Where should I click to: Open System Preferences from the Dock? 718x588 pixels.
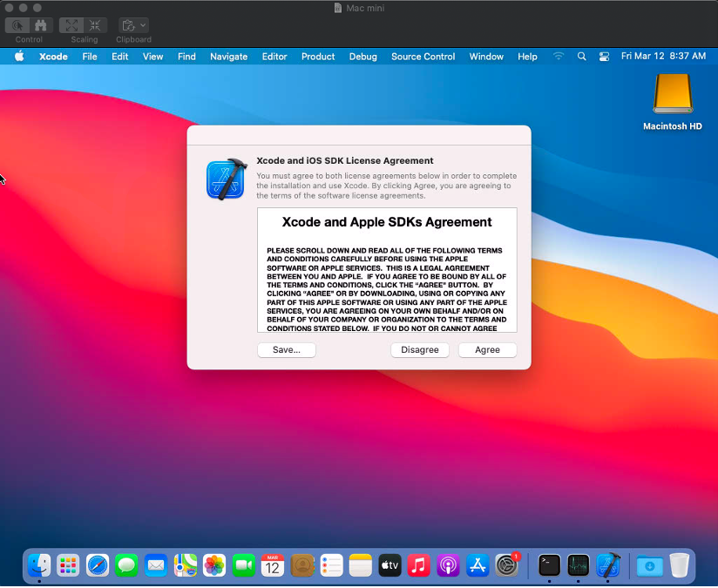507,565
